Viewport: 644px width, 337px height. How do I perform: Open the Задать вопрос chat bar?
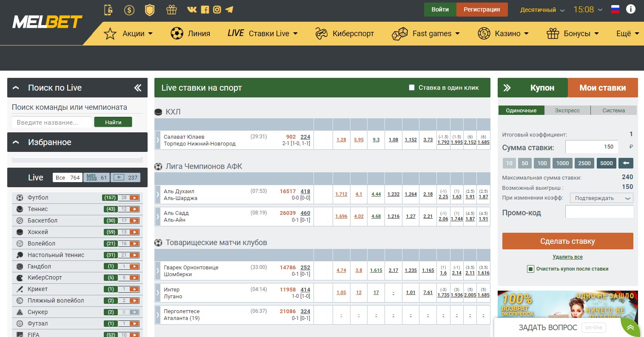pyautogui.click(x=561, y=327)
